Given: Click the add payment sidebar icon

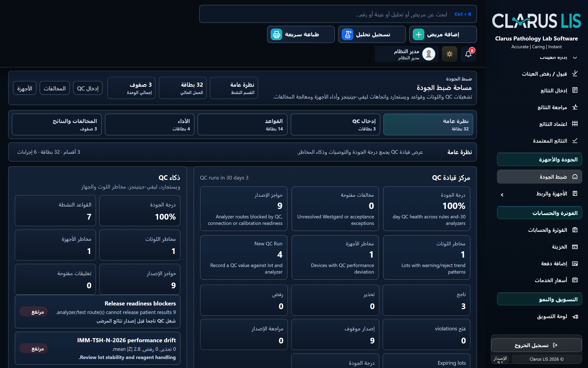Looking at the screenshot, I should (x=575, y=264).
